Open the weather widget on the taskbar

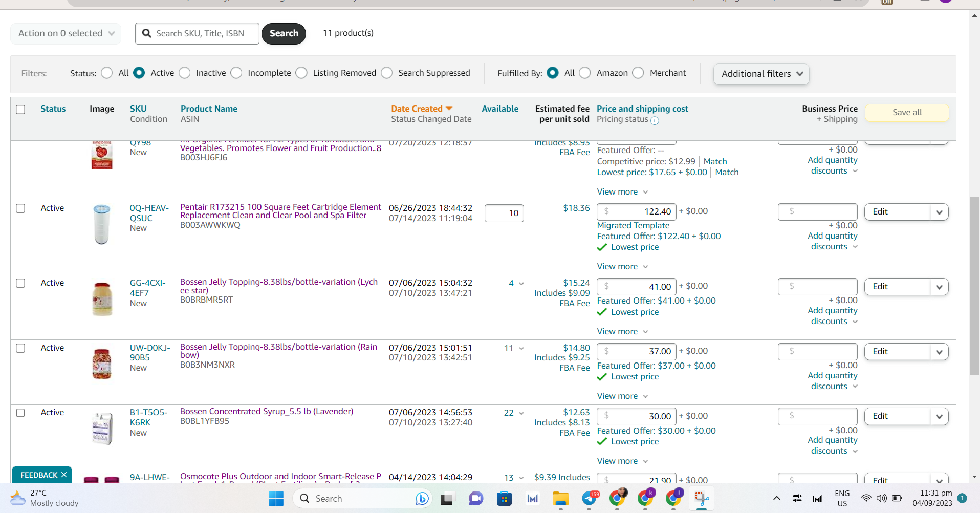pos(45,498)
